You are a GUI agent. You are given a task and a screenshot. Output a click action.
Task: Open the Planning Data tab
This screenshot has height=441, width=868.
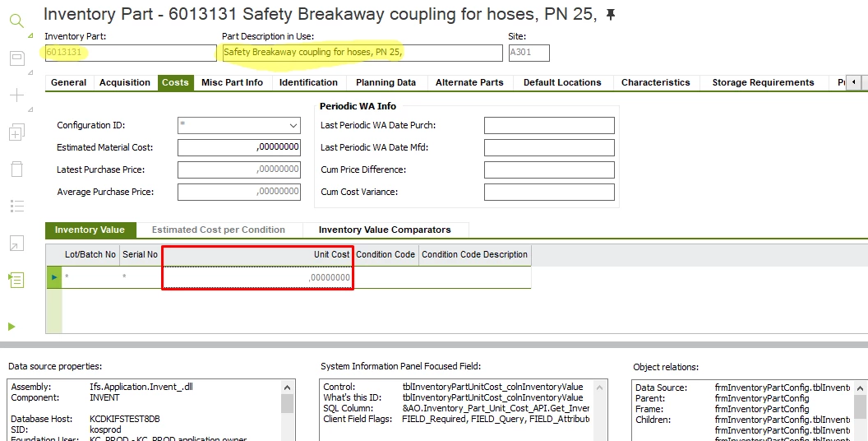pos(386,82)
